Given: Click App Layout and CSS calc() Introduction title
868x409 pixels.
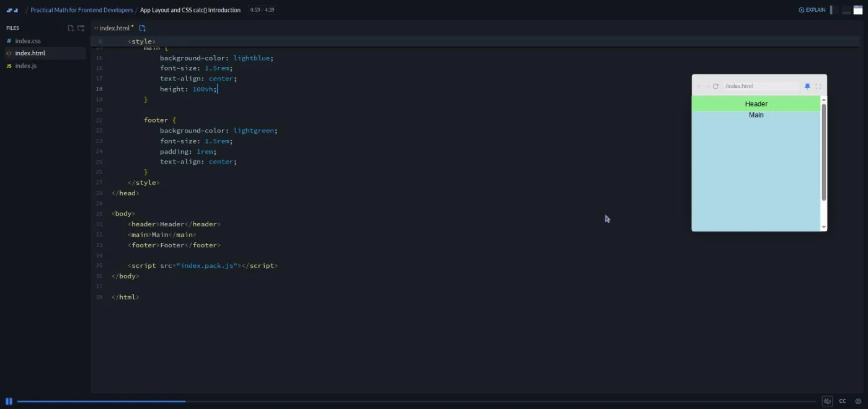Looking at the screenshot, I should coord(190,10).
